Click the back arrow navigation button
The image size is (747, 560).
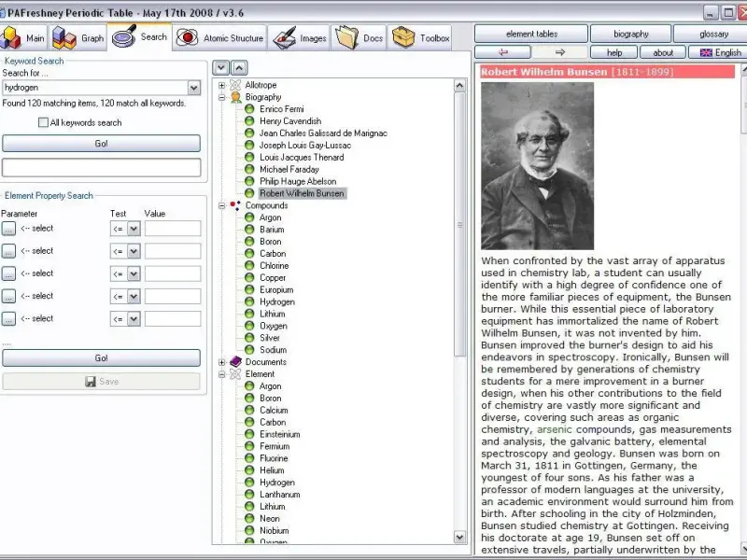click(x=502, y=52)
